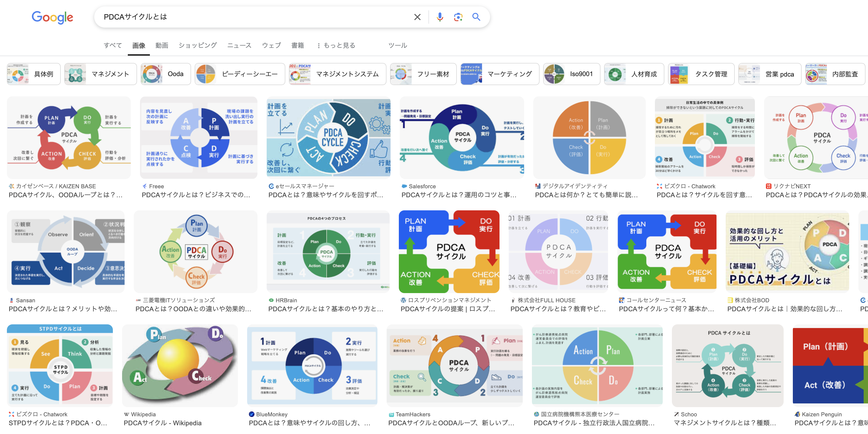
Task: Click the Salesforce cloud favicon
Action: point(404,186)
